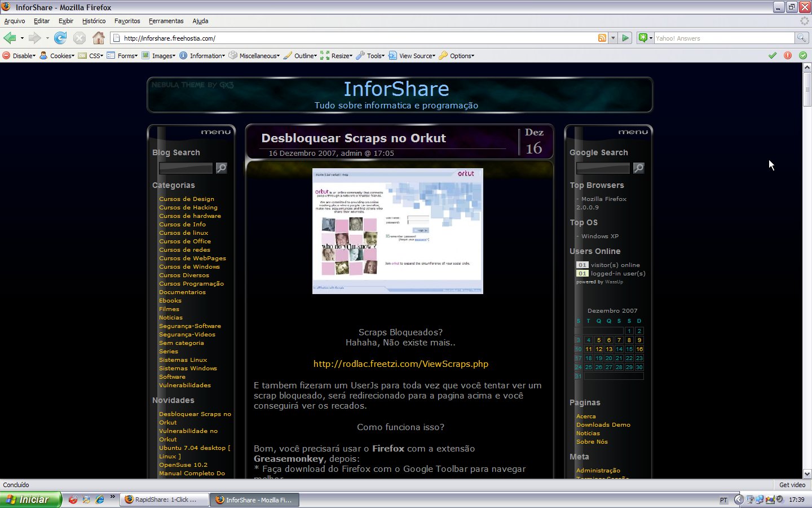
Task: Open Web Developer Outline menu
Action: 301,56
